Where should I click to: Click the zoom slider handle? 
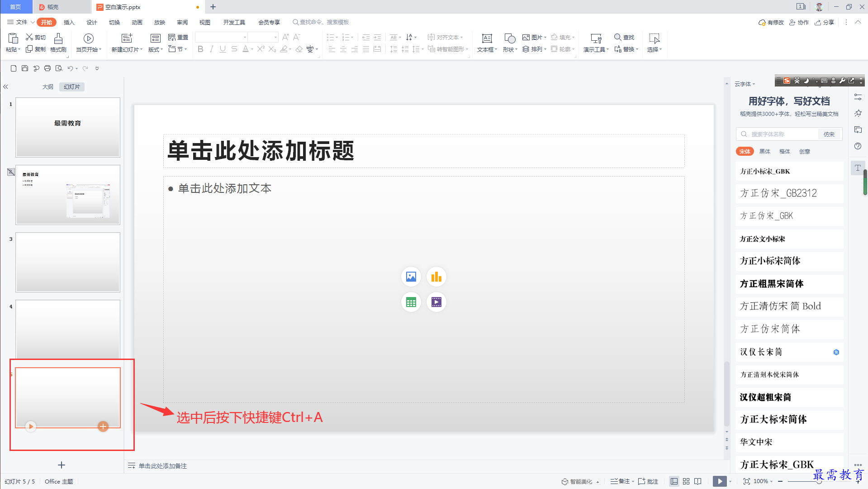(x=819, y=481)
